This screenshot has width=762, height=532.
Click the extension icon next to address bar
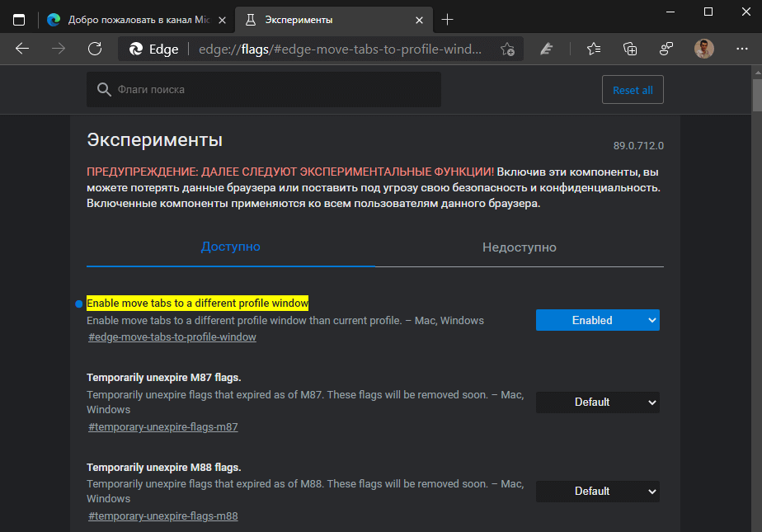tap(546, 49)
